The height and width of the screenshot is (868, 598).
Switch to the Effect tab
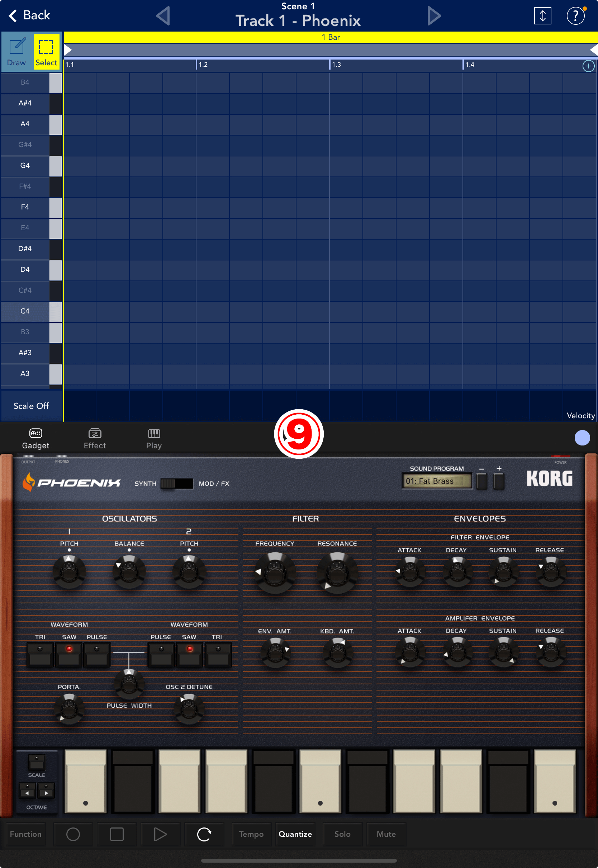95,439
